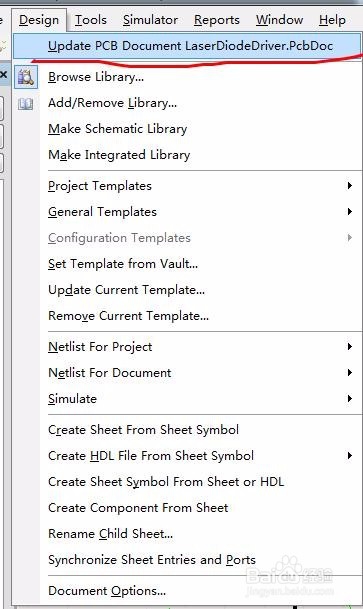
Task: Choose Make Integrated Library
Action: tap(119, 155)
